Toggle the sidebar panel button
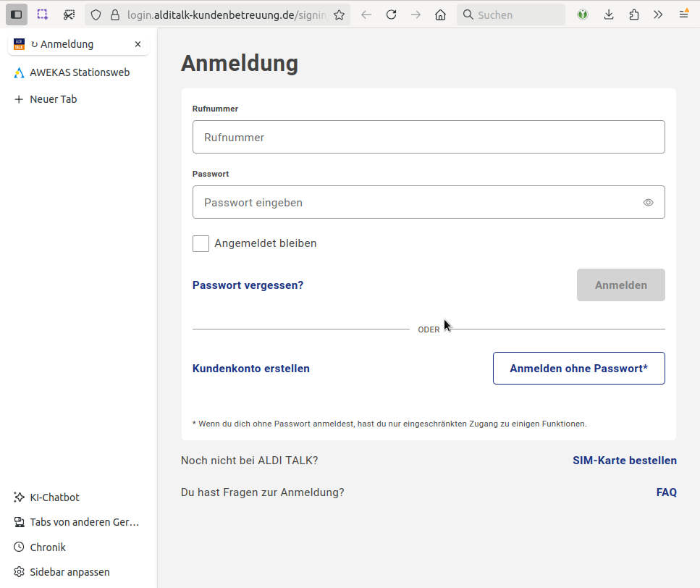700x588 pixels. [x=17, y=14]
